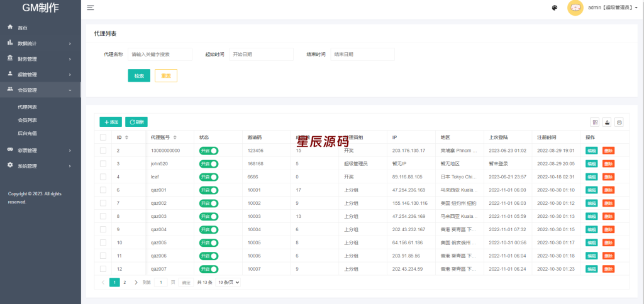Click the 系统管理 gear icon
This screenshot has height=304, width=644.
click(x=10, y=165)
